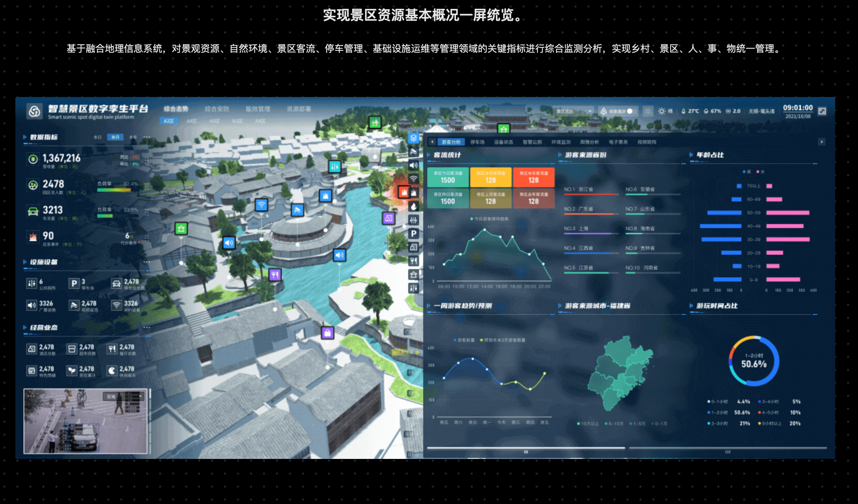The height and width of the screenshot is (504, 858).
Task: Toggle the male legend in age chart
Action: point(747,172)
